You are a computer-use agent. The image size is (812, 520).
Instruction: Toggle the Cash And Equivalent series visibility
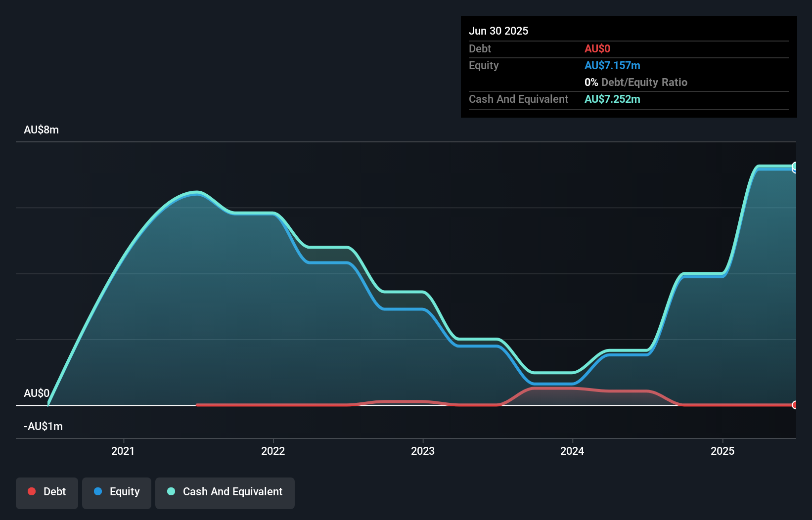click(225, 492)
